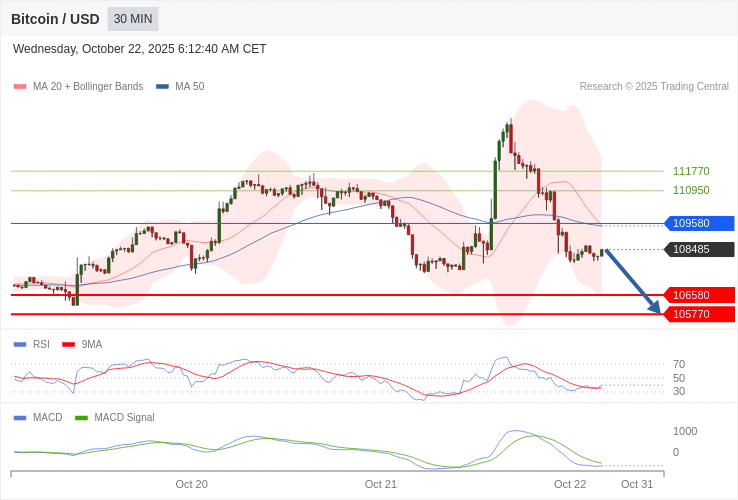Click the MACD Signal green legend swatch
Viewport: 738px width, 500px height.
(x=81, y=418)
